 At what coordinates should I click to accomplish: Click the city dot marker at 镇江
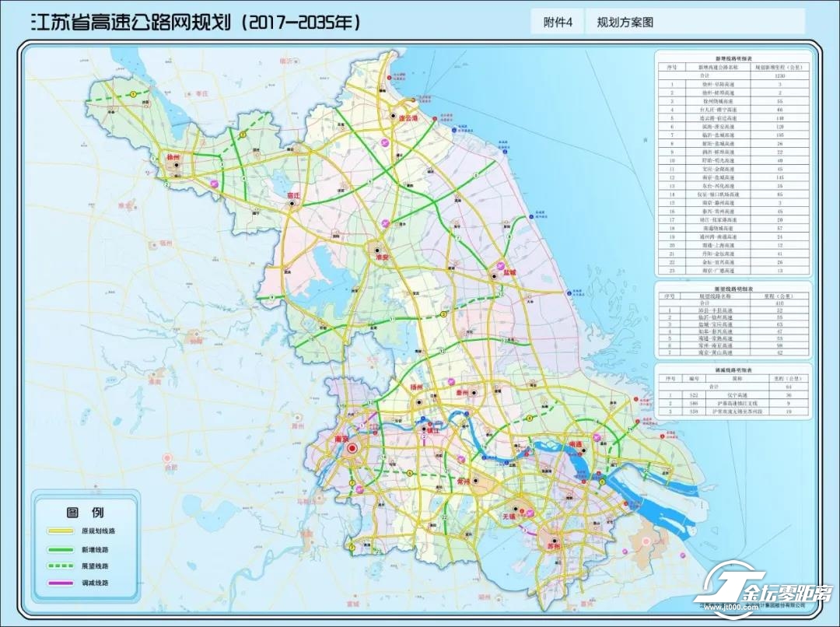coord(425,429)
